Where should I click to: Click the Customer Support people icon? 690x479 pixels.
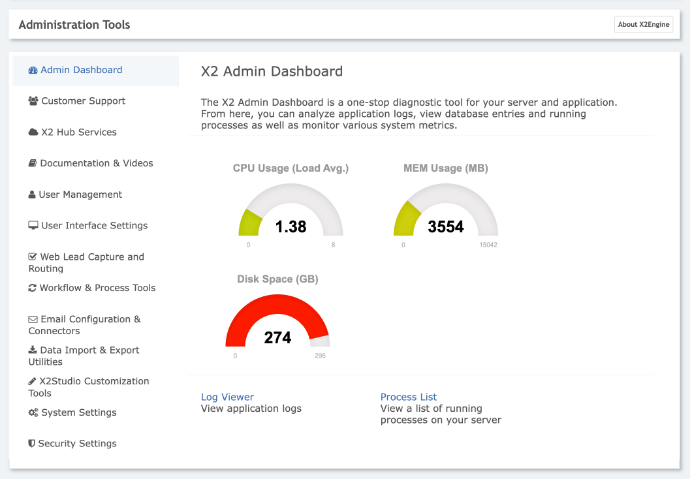pos(33,101)
